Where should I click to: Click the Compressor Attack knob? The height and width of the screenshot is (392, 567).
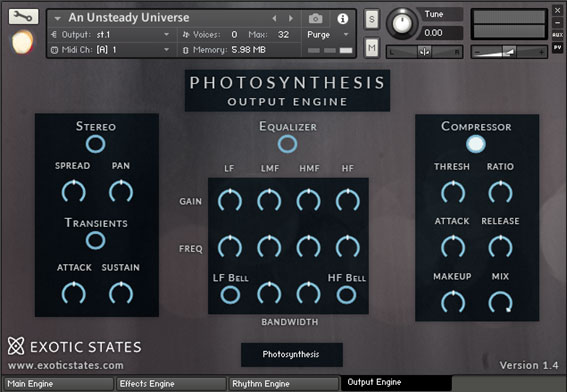[453, 247]
